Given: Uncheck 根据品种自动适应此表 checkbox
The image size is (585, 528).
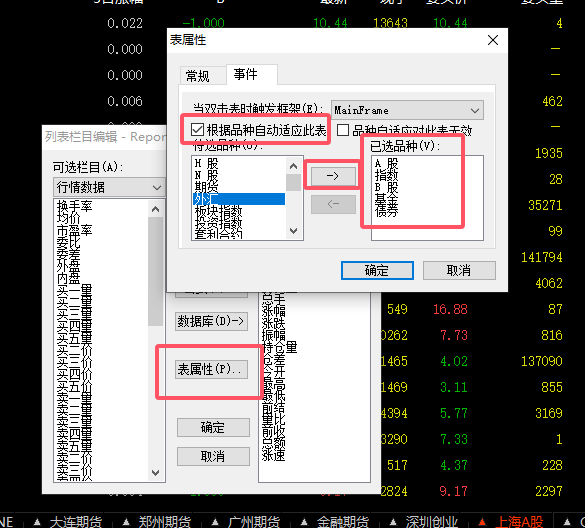Looking at the screenshot, I should (197, 129).
